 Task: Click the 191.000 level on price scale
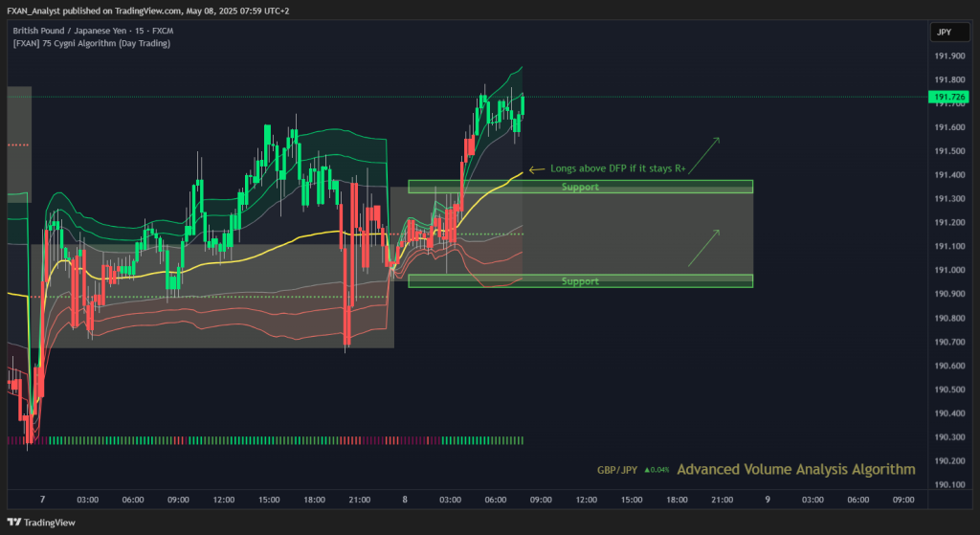(x=949, y=270)
